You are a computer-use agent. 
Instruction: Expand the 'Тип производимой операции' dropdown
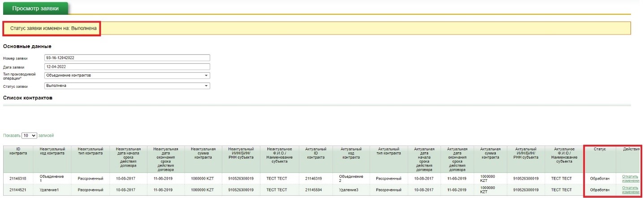(127, 75)
